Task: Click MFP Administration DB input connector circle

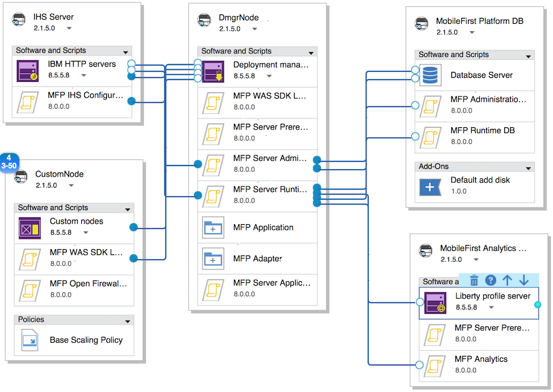Action: click(415, 105)
